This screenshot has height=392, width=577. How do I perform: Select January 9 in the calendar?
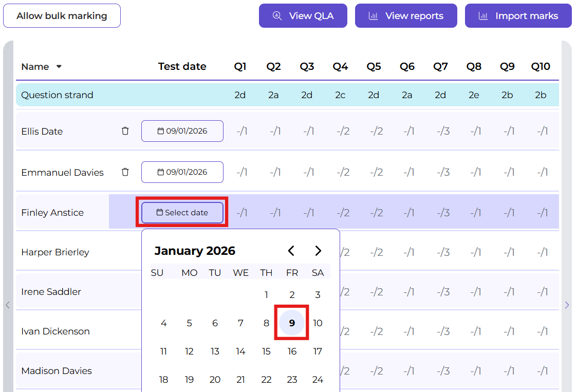292,323
